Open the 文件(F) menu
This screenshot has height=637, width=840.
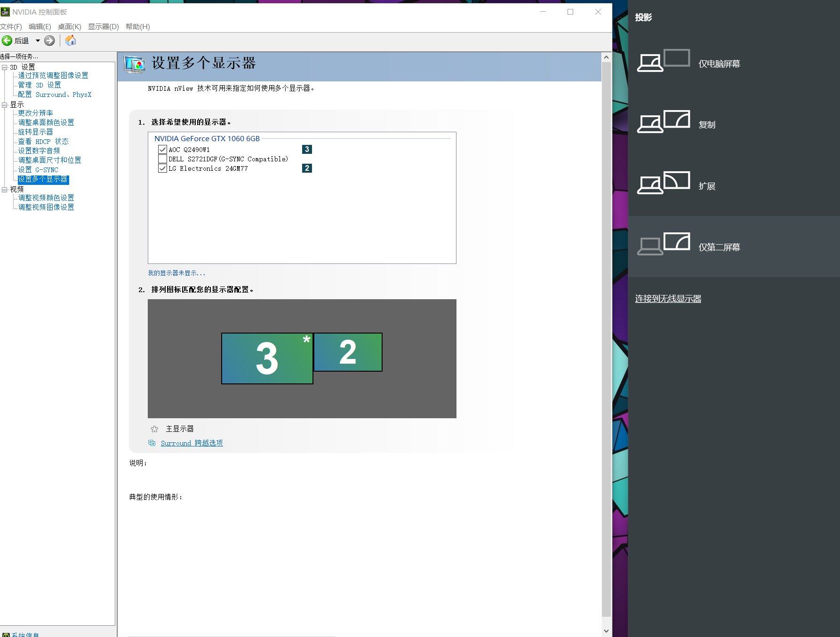click(x=11, y=27)
